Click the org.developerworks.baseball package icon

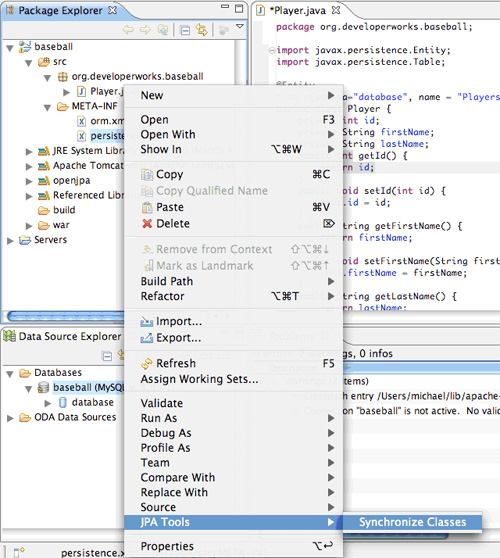[63, 77]
